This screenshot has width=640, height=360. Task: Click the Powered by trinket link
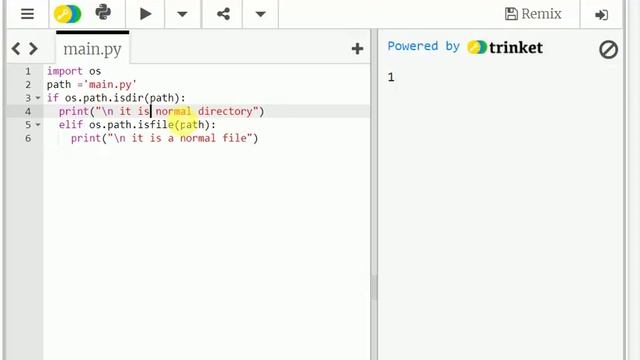click(x=465, y=47)
